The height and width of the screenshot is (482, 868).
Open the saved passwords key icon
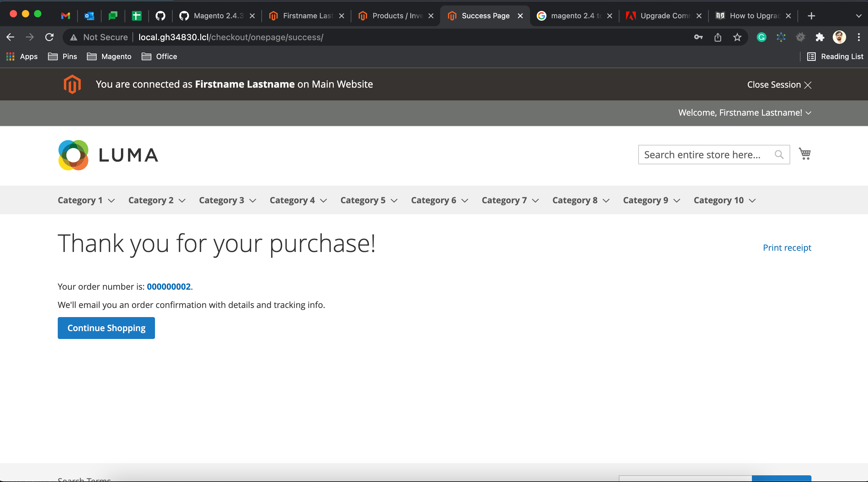[698, 37]
